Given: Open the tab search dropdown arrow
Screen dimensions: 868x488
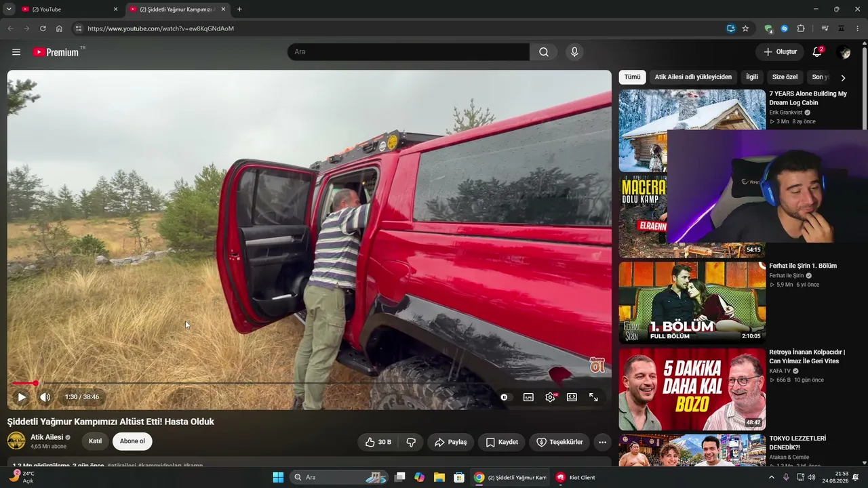Looking at the screenshot, I should pyautogui.click(x=9, y=9).
